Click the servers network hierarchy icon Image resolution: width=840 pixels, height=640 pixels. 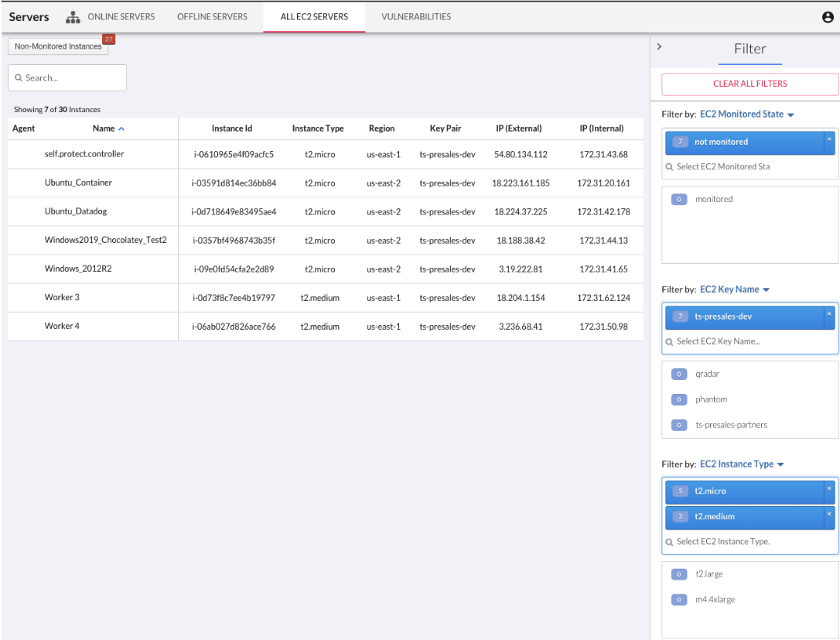[73, 17]
